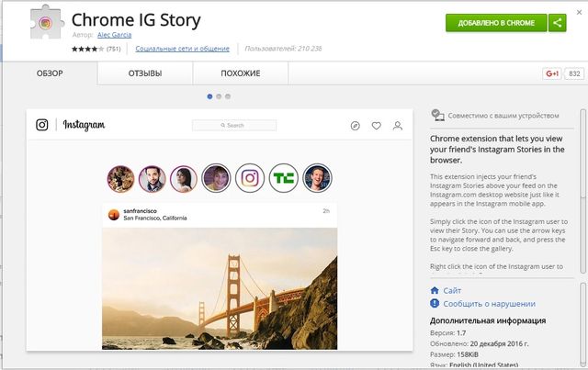Viewport: 588px width, 370px height.
Task: Switch to the ПОХОЖИЕ tab
Action: (x=241, y=73)
